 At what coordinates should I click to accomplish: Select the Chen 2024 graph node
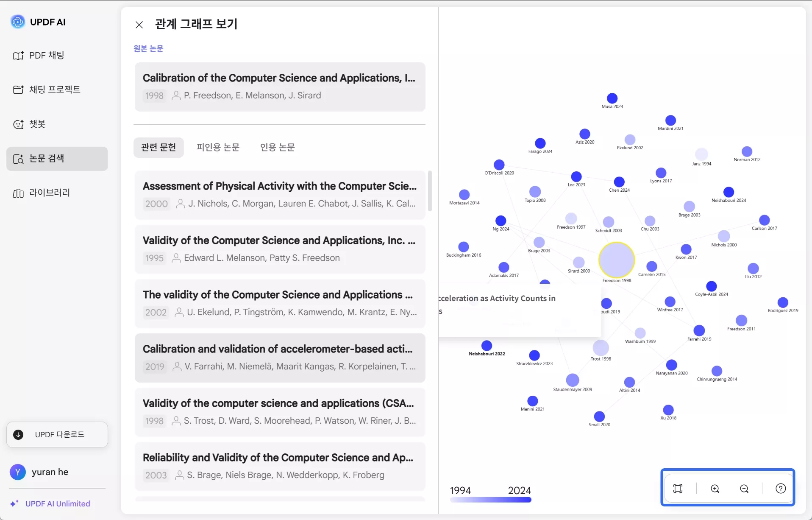click(619, 182)
